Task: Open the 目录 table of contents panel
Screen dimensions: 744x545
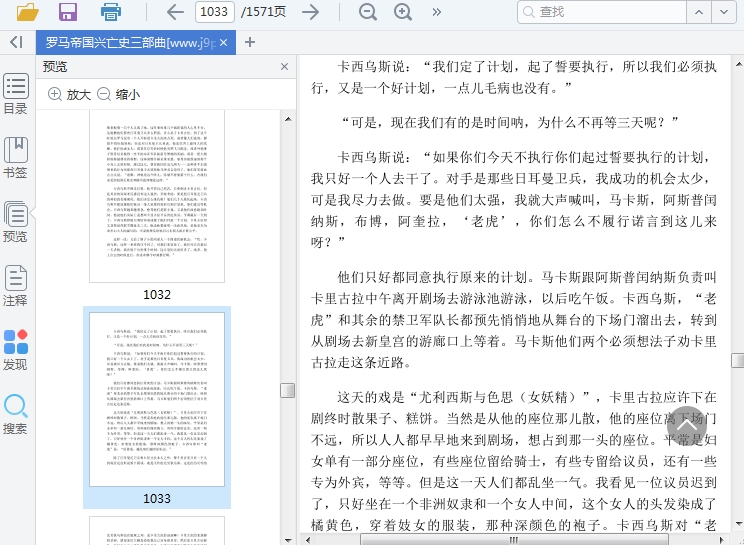Action: click(x=16, y=94)
